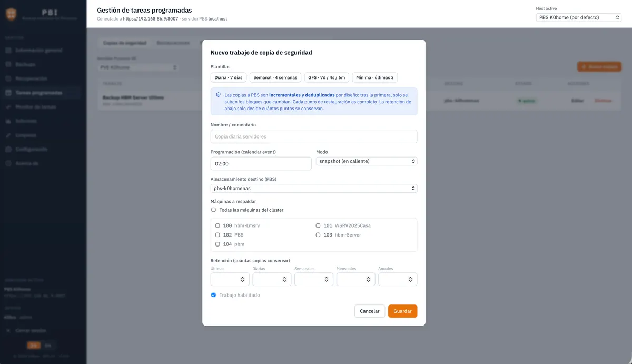Click the orange Guardar button

click(x=403, y=311)
